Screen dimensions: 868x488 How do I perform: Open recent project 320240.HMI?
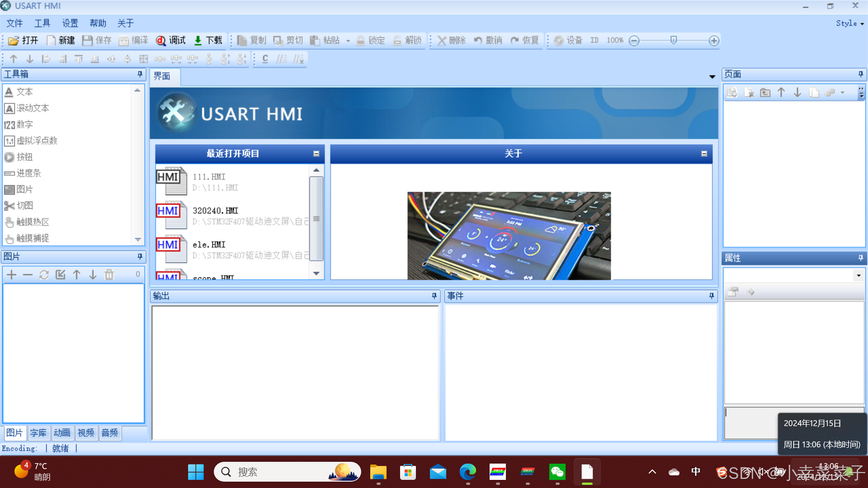click(x=215, y=211)
